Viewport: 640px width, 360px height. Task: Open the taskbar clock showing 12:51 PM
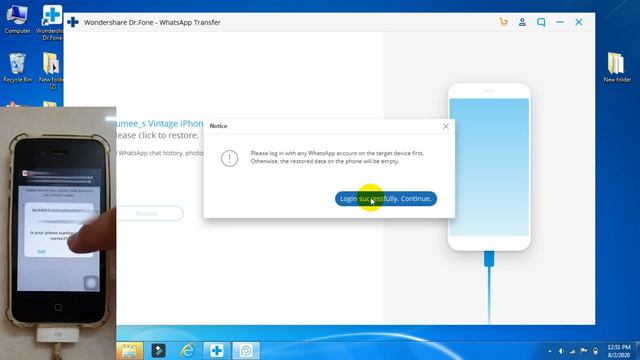pyautogui.click(x=619, y=351)
